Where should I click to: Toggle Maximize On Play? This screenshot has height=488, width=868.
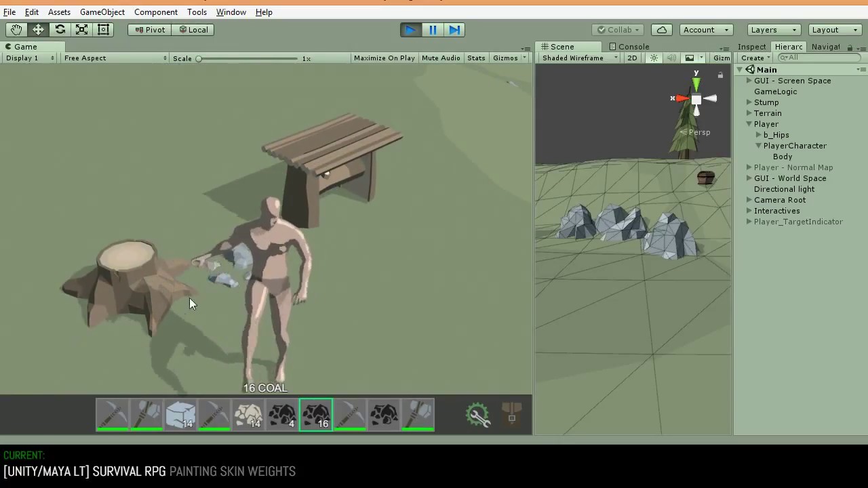[x=384, y=58]
